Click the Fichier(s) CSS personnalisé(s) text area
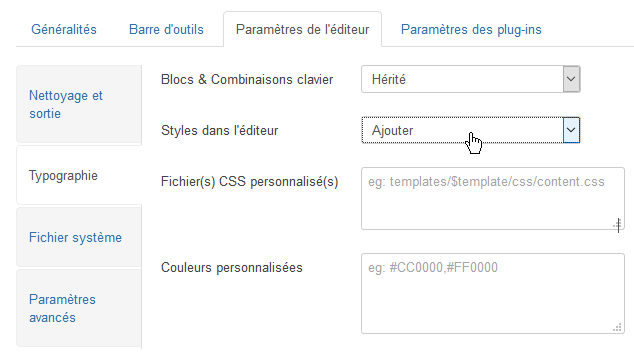The height and width of the screenshot is (364, 634). (x=493, y=199)
